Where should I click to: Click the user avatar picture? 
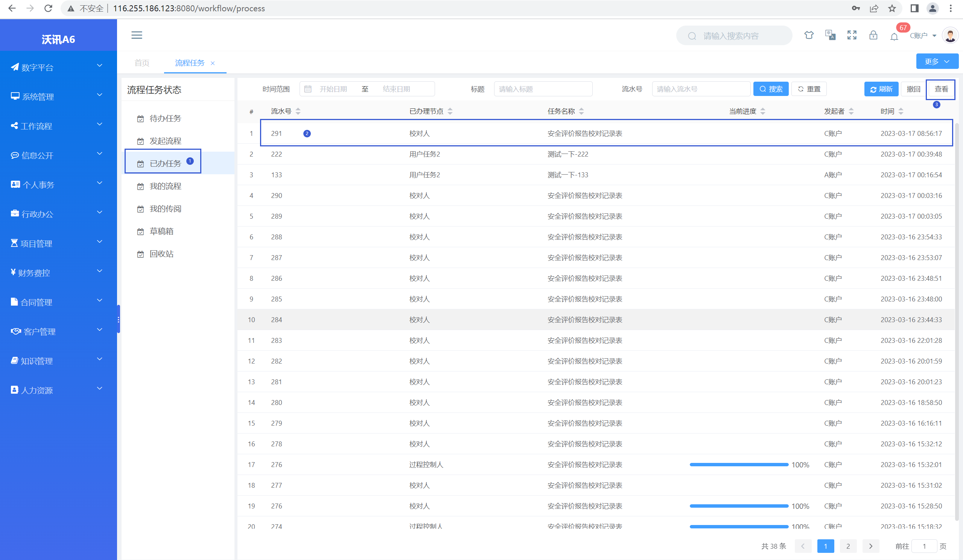(x=950, y=35)
